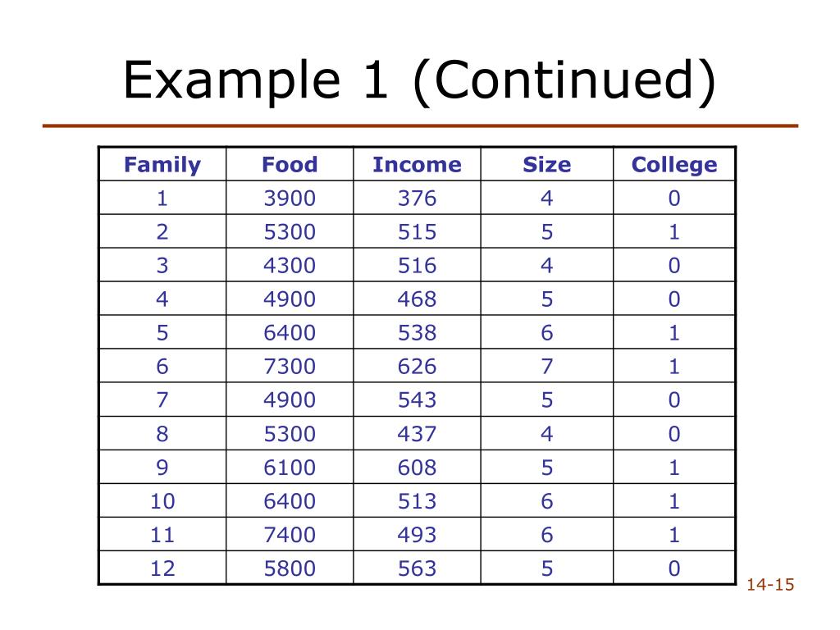Select the Food value 5800
840x630 pixels.
tap(290, 568)
